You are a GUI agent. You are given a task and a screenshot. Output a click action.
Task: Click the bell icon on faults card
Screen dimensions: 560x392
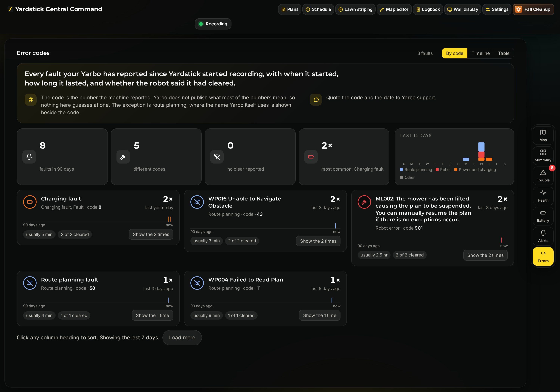coord(29,157)
